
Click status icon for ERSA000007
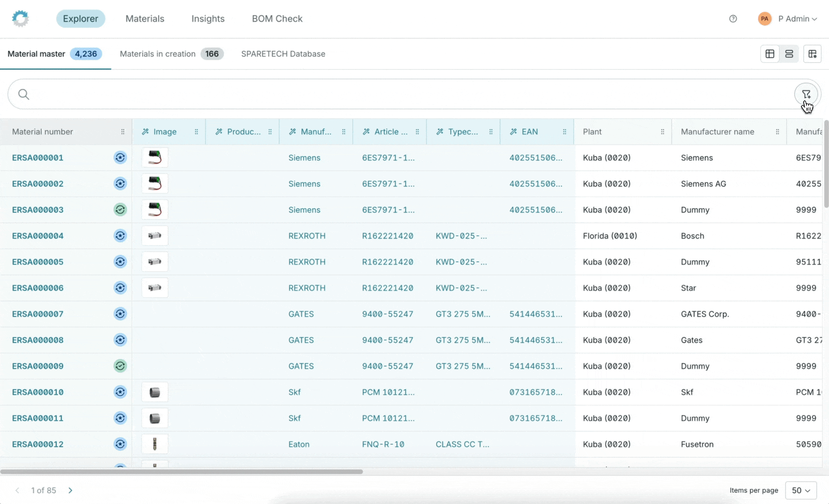[x=120, y=314]
